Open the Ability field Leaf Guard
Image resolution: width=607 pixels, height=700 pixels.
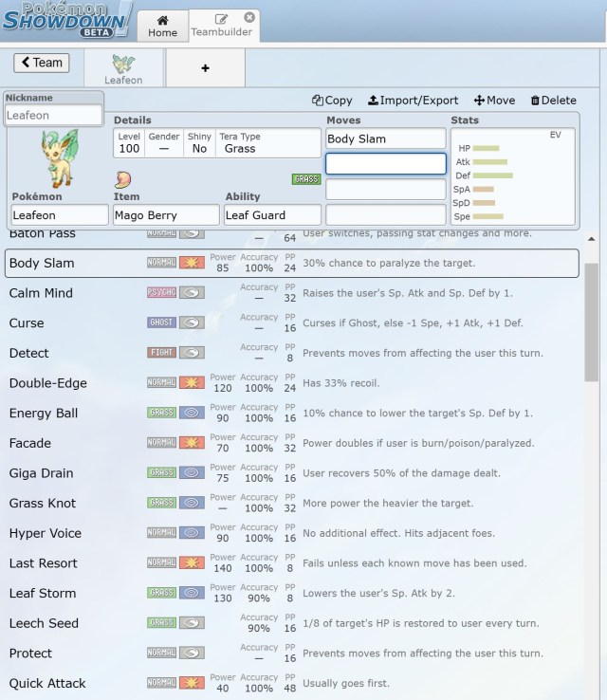click(272, 215)
